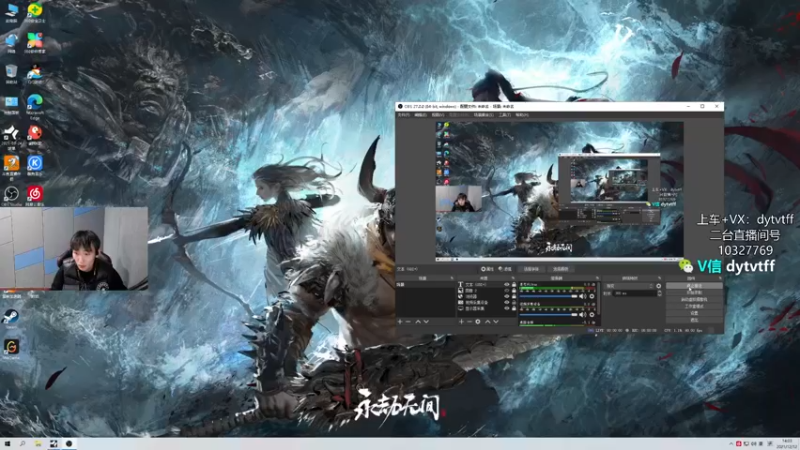Toggle visibility of the video capture device source

(x=507, y=303)
